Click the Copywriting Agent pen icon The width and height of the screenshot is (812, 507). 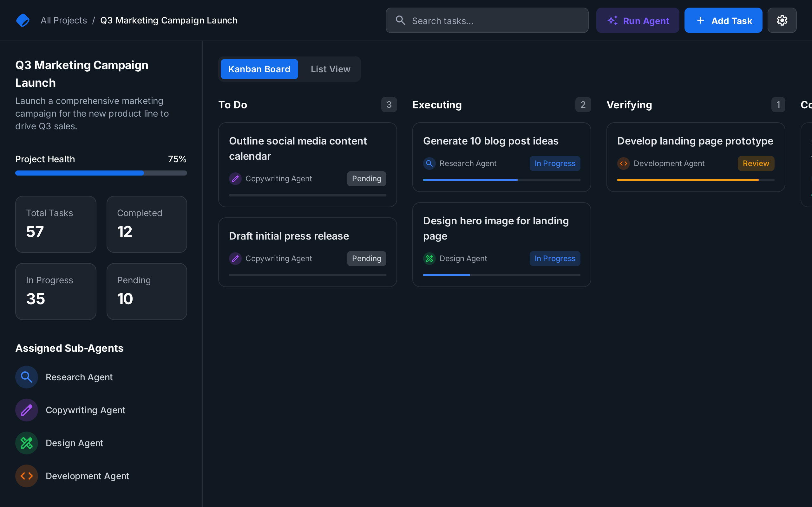click(x=26, y=410)
